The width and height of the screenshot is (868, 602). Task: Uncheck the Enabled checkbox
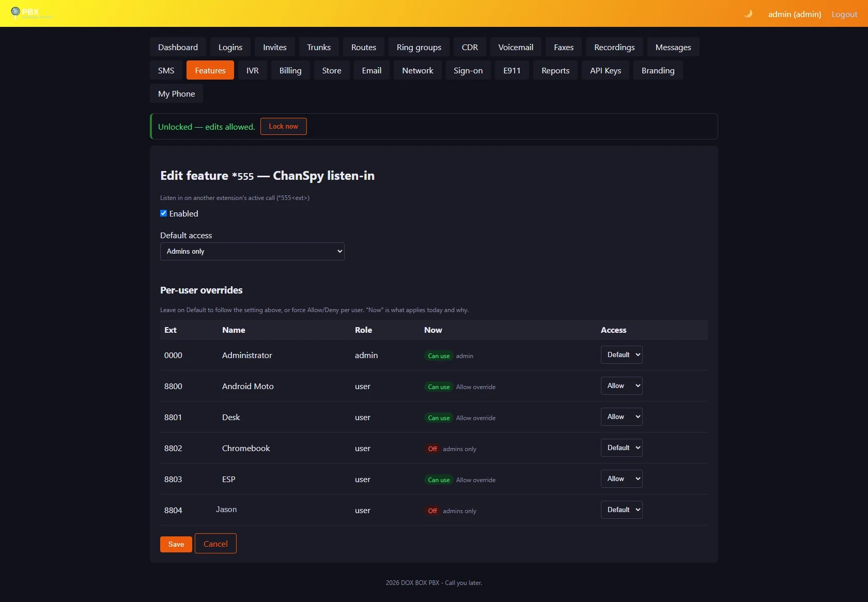pyautogui.click(x=164, y=213)
